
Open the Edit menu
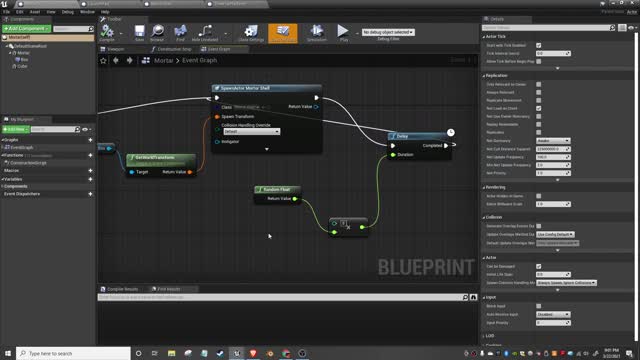(19, 12)
